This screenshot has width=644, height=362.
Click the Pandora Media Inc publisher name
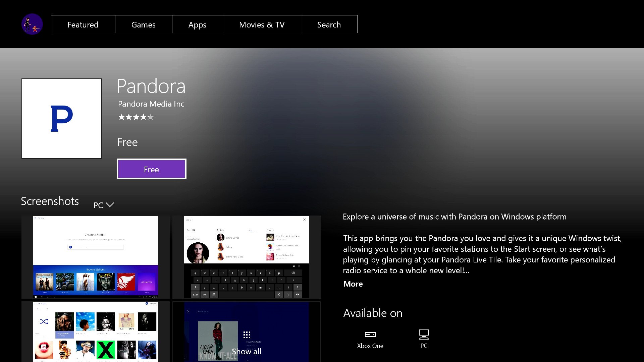click(151, 104)
